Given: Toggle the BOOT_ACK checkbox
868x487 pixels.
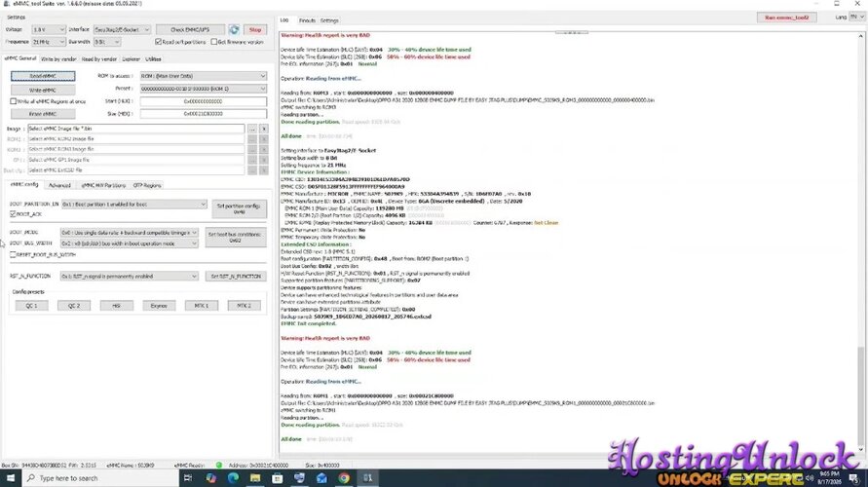Looking at the screenshot, I should (13, 213).
